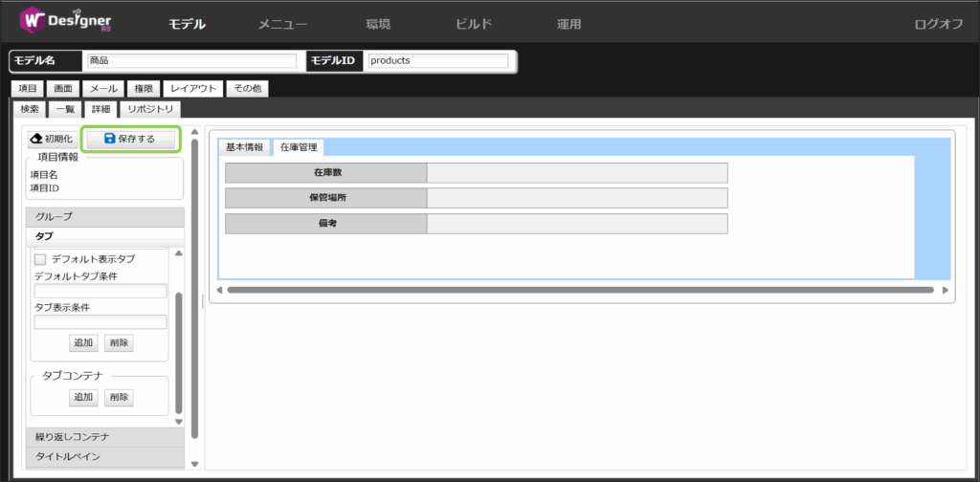The image size is (980, 482).
Task: Click 追加 button under タブコンテナ
Action: [82, 398]
